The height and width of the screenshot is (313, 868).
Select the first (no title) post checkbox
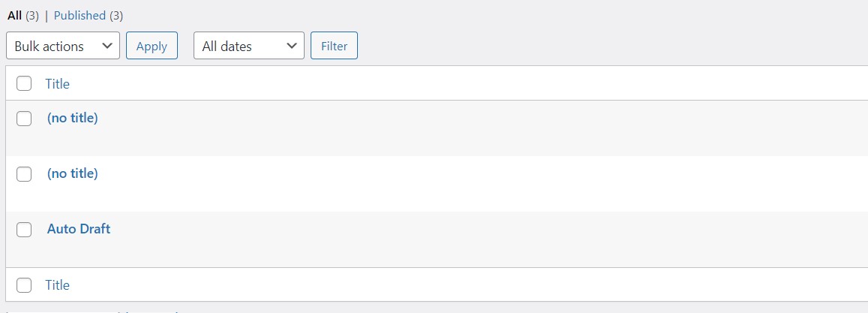pyautogui.click(x=24, y=118)
